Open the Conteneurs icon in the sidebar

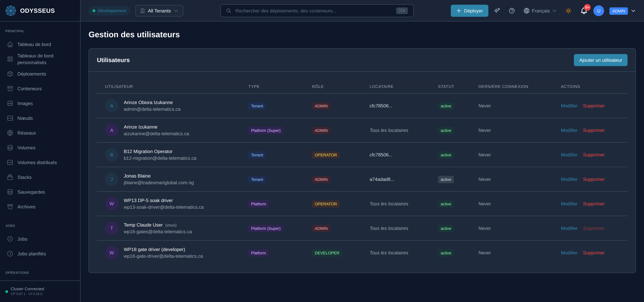click(10, 88)
